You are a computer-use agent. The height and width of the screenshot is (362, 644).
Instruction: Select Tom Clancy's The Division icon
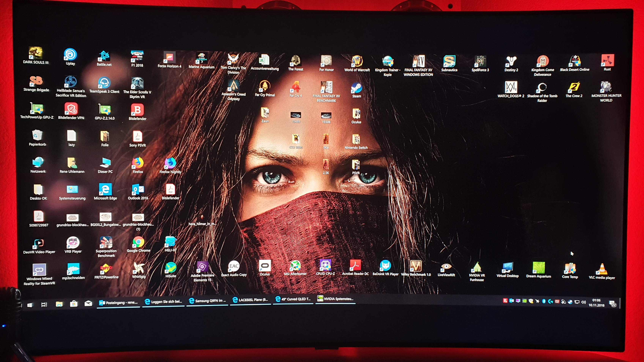tap(233, 64)
